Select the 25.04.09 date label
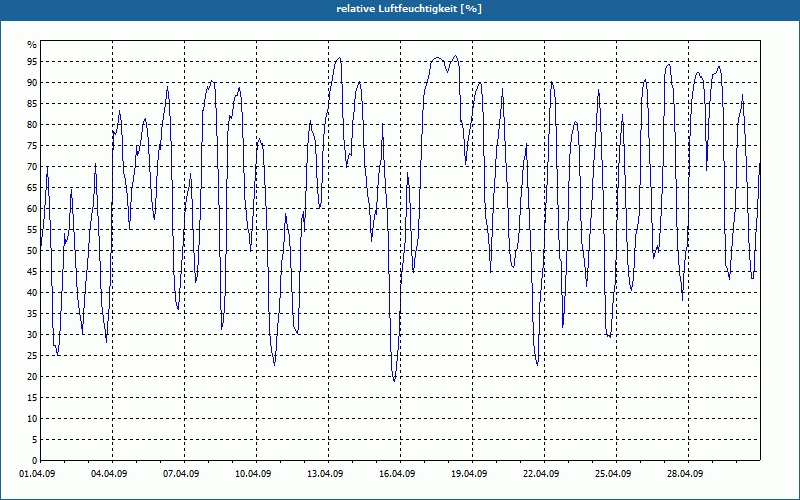 [613, 473]
